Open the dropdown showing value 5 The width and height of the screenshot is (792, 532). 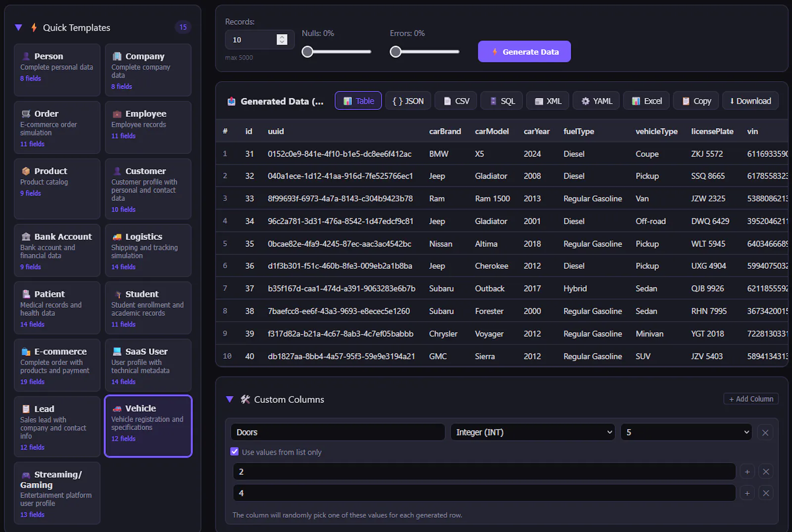point(686,432)
